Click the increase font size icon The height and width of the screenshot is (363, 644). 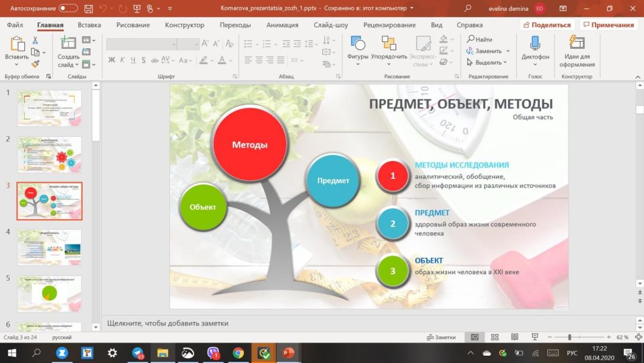[206, 43]
